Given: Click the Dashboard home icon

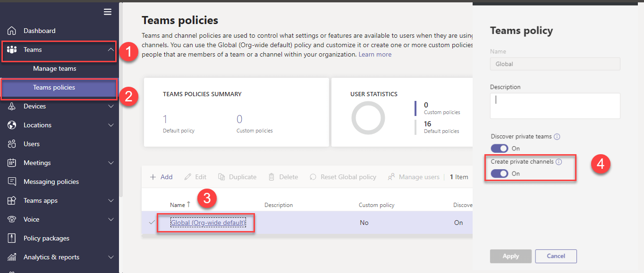Looking at the screenshot, I should coord(12,31).
